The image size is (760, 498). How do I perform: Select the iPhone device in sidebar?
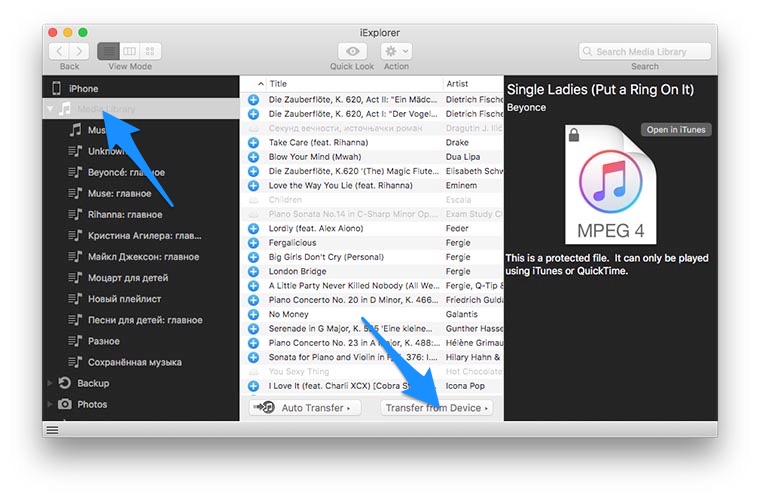tap(141, 88)
